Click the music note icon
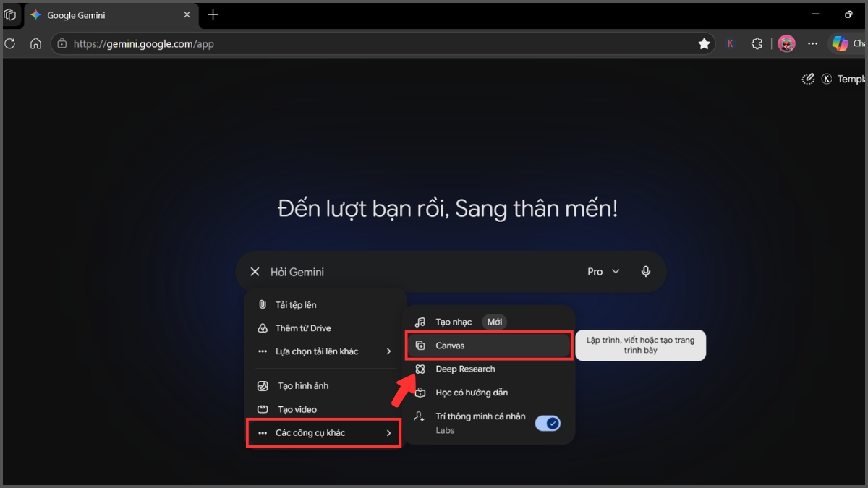This screenshot has height=488, width=868. click(x=420, y=322)
